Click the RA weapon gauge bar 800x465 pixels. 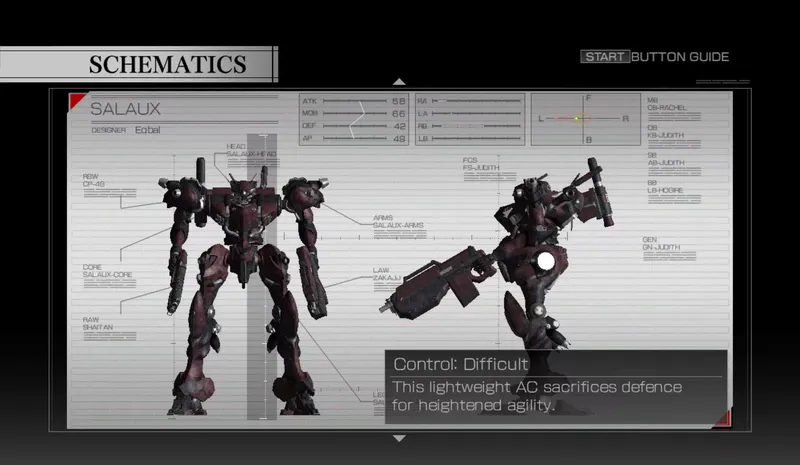[476, 101]
